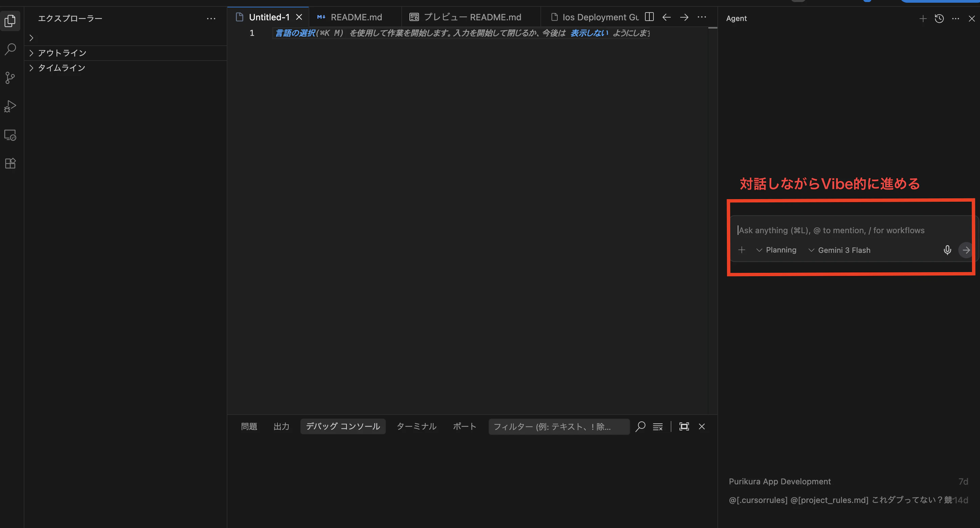980x528 pixels.
Task: Split the editor to the right
Action: point(649,17)
